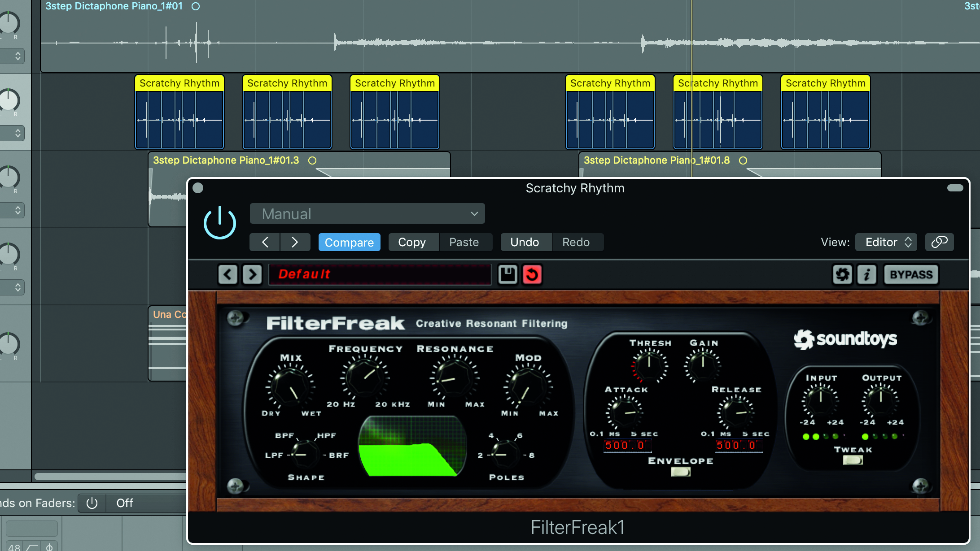Viewport: 980px width, 551px height.
Task: Select 3step Dictaphone Piano_1#01.3 region
Action: click(x=299, y=164)
